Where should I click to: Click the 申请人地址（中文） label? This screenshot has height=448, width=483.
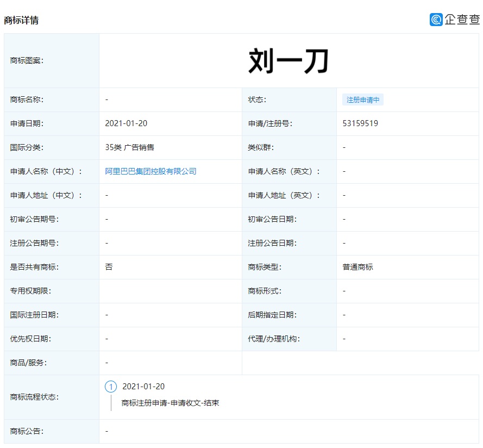tap(46, 196)
